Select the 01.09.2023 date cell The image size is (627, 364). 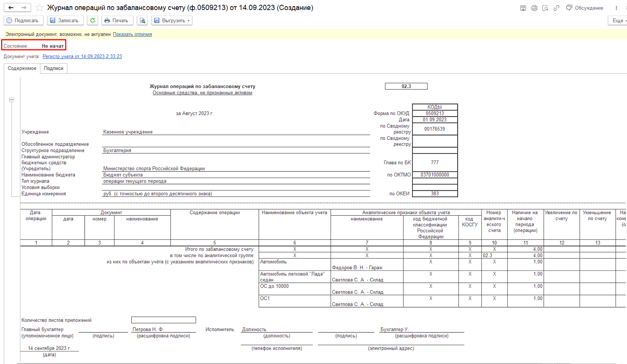tap(435, 119)
